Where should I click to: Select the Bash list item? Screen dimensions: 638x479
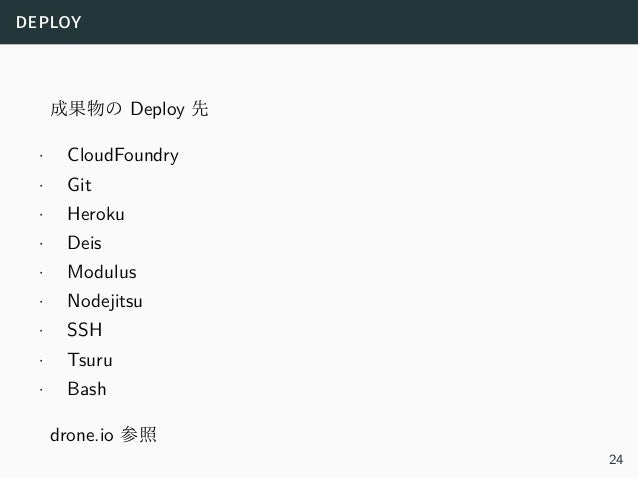click(87, 389)
